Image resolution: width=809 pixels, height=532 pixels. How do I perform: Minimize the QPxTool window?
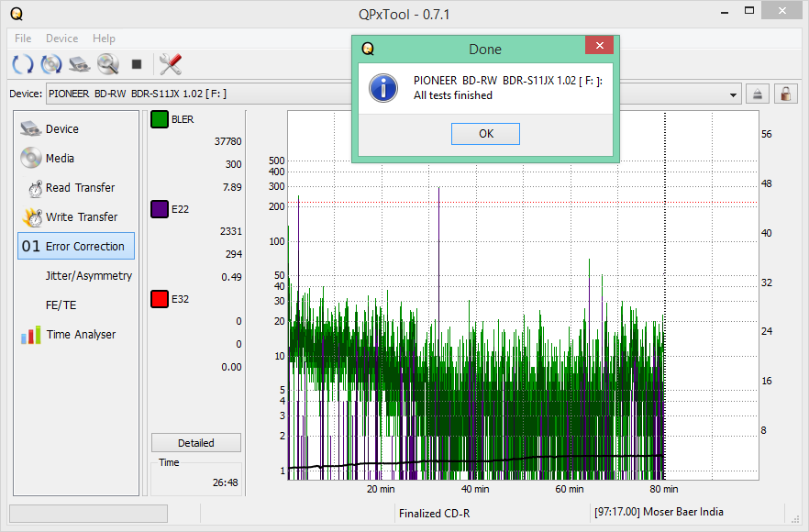pyautogui.click(x=725, y=13)
